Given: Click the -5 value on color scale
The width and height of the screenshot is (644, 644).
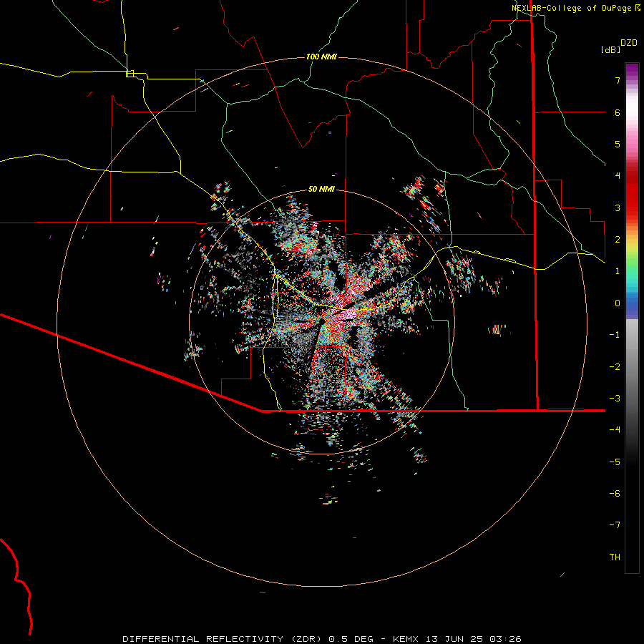Looking at the screenshot, I should tap(615, 462).
